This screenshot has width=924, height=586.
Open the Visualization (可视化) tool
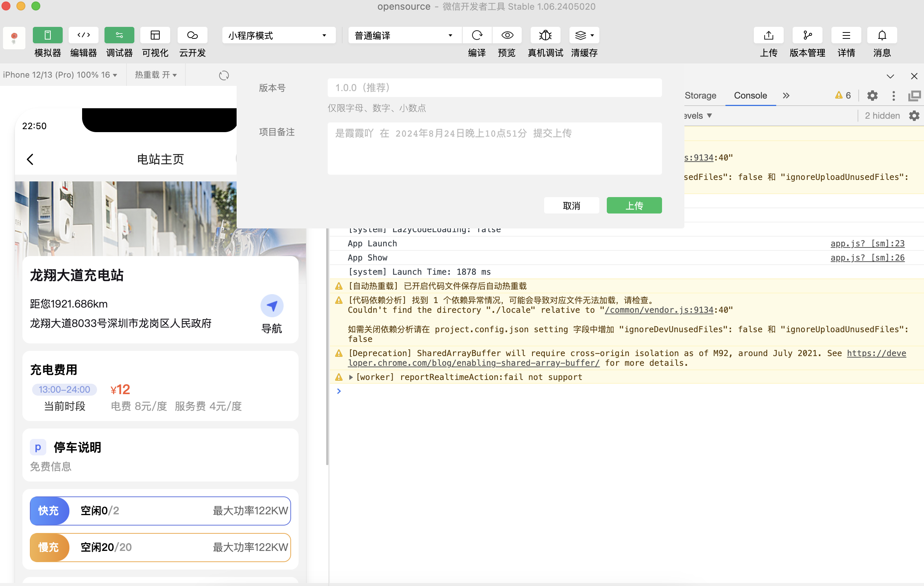155,35
